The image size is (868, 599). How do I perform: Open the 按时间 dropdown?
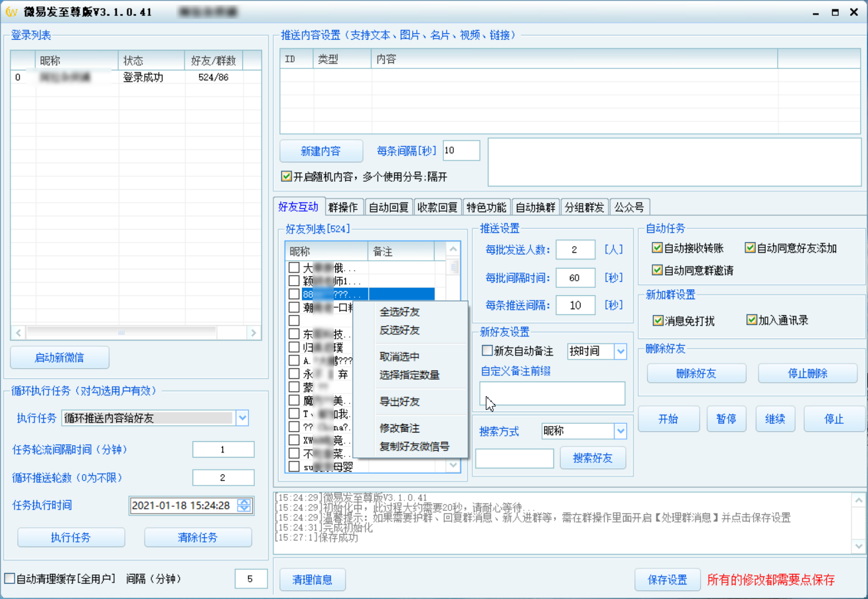click(x=620, y=352)
